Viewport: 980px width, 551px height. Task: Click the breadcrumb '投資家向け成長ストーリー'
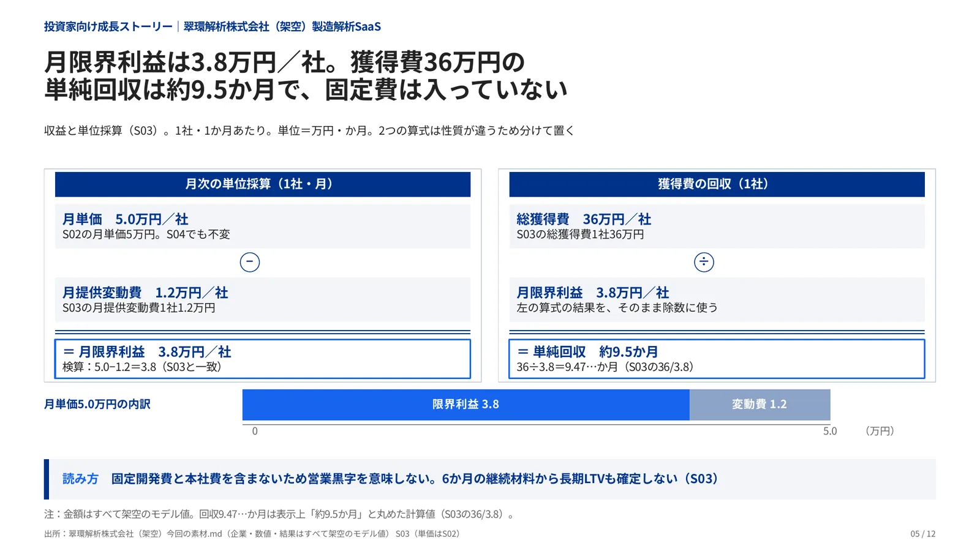coord(108,26)
